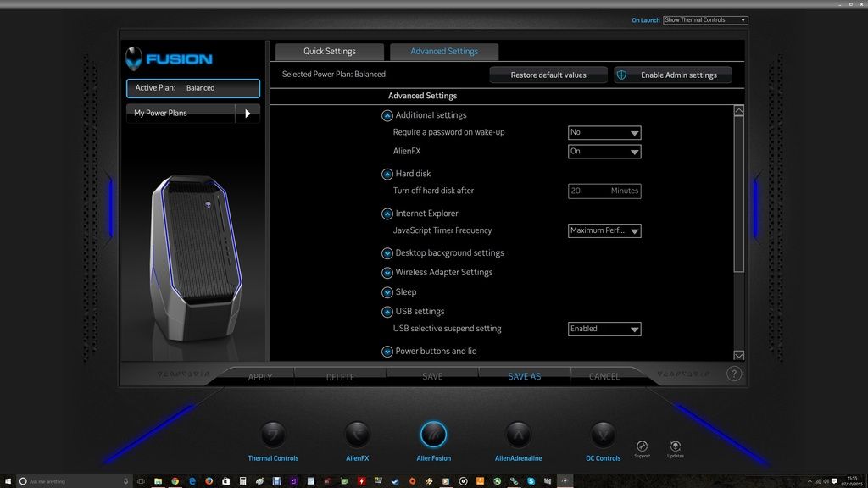
Task: Open the Calculator taskbar icon
Action: click(x=242, y=481)
